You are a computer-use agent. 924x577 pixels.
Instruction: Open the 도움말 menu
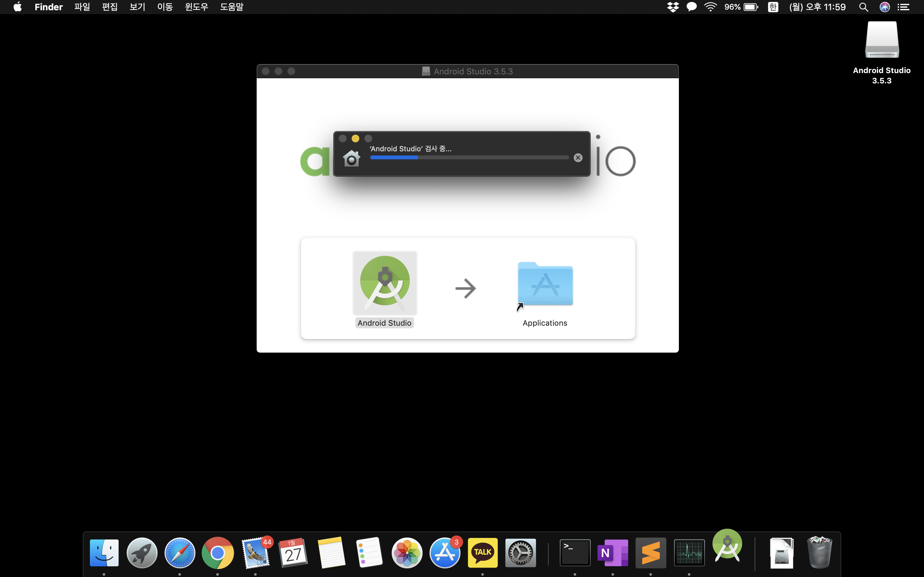(231, 7)
